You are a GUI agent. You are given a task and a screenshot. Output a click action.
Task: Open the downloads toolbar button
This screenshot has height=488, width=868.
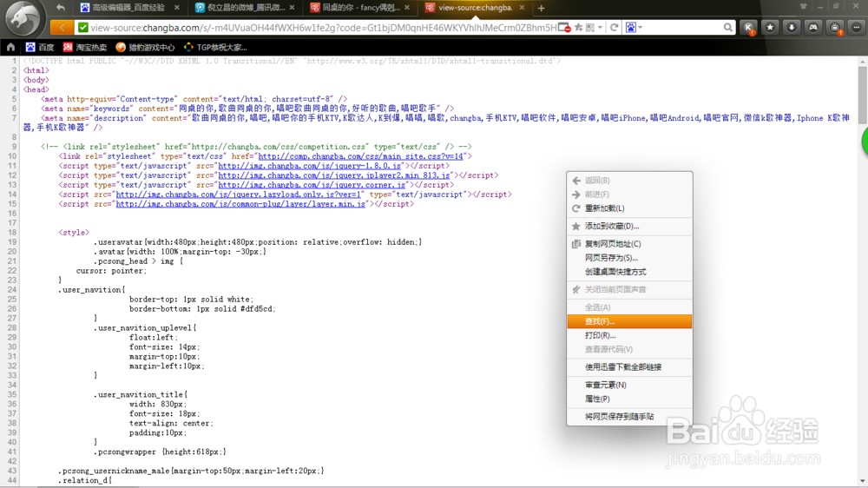pyautogui.click(x=792, y=27)
